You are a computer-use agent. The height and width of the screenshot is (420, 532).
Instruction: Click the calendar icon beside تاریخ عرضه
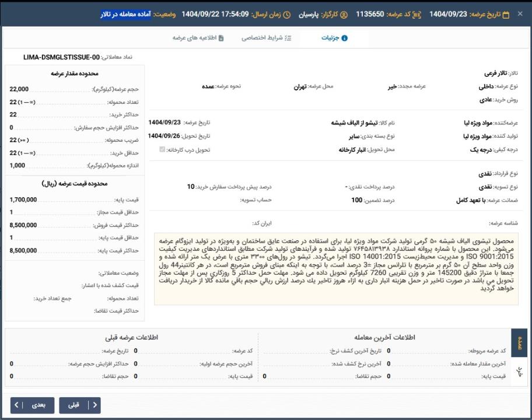pos(506,14)
